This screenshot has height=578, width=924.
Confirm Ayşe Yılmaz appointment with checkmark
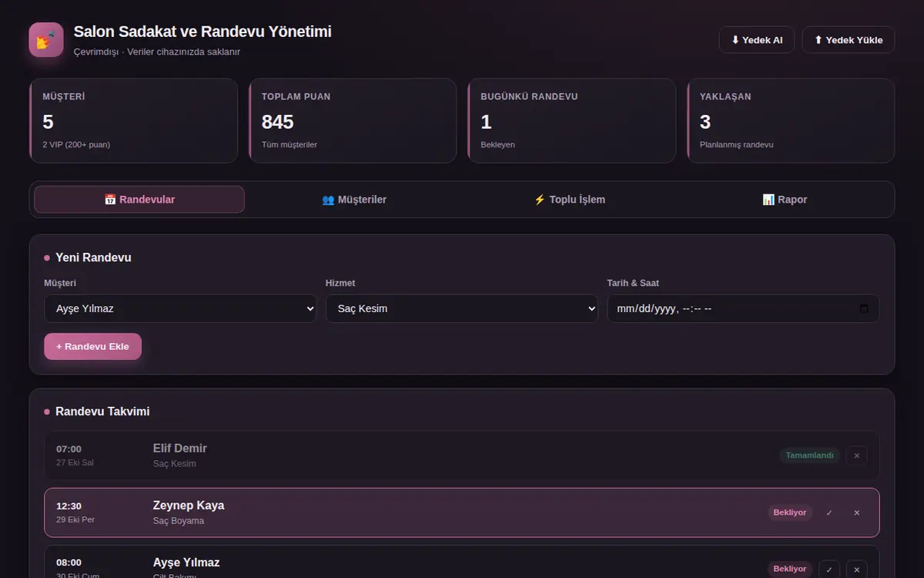829,569
